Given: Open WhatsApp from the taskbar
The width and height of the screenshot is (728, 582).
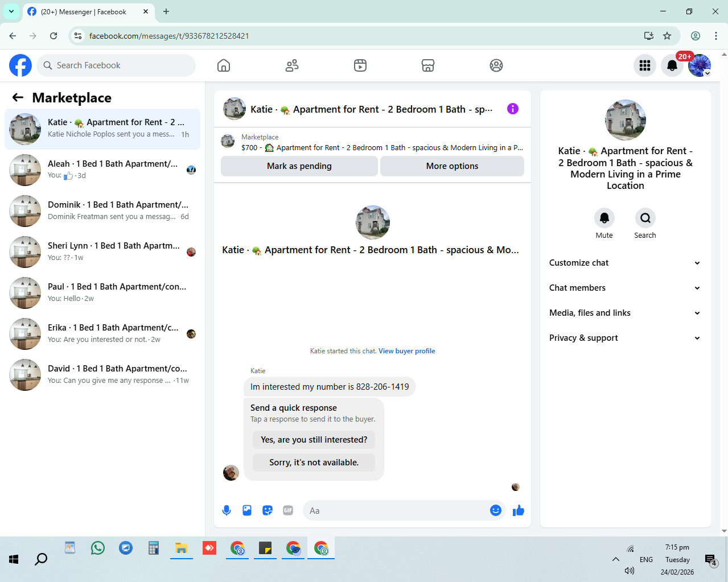Looking at the screenshot, I should click(x=98, y=548).
